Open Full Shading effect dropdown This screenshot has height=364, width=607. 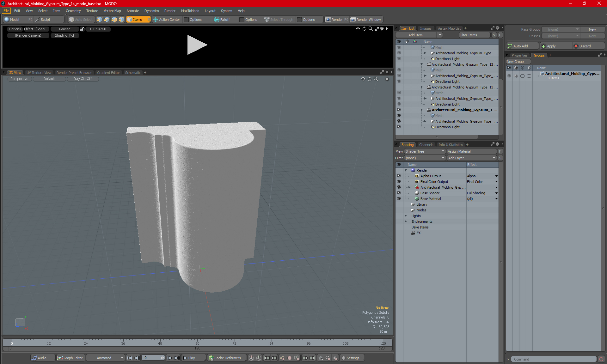tap(482, 193)
